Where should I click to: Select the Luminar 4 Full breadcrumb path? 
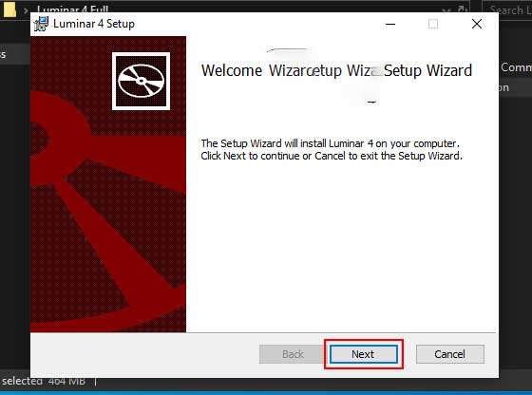click(x=72, y=9)
